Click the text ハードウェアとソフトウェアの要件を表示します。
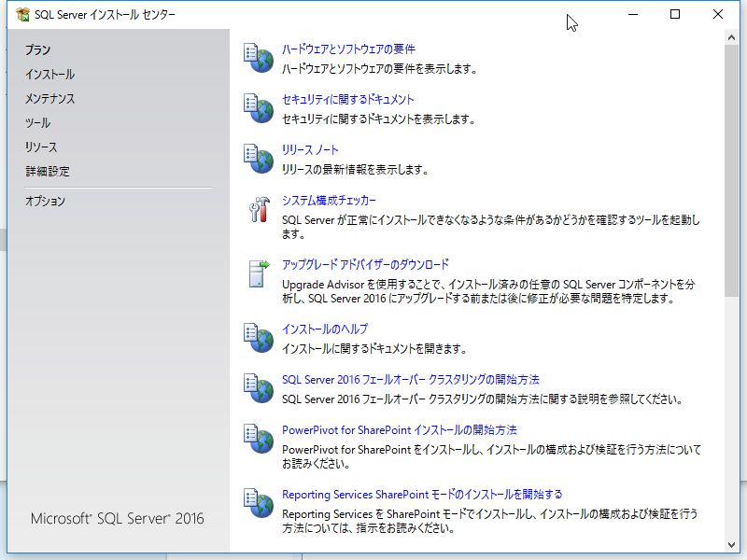Screen dimensions: 747x560 pyautogui.click(x=380, y=69)
